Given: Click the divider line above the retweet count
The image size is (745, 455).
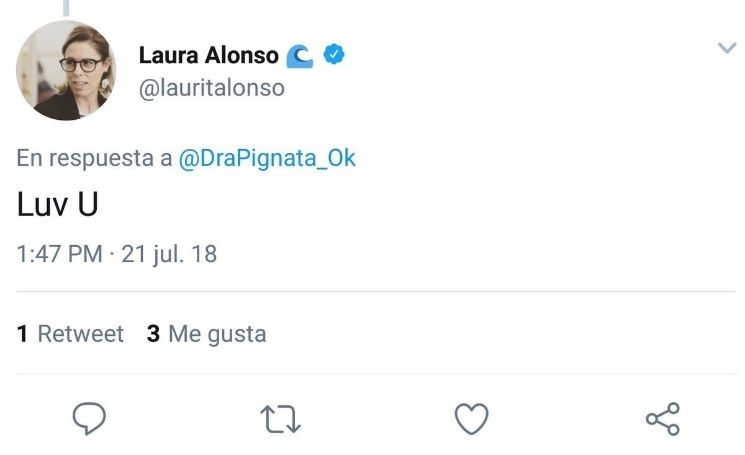Looking at the screenshot, I should [376, 292].
